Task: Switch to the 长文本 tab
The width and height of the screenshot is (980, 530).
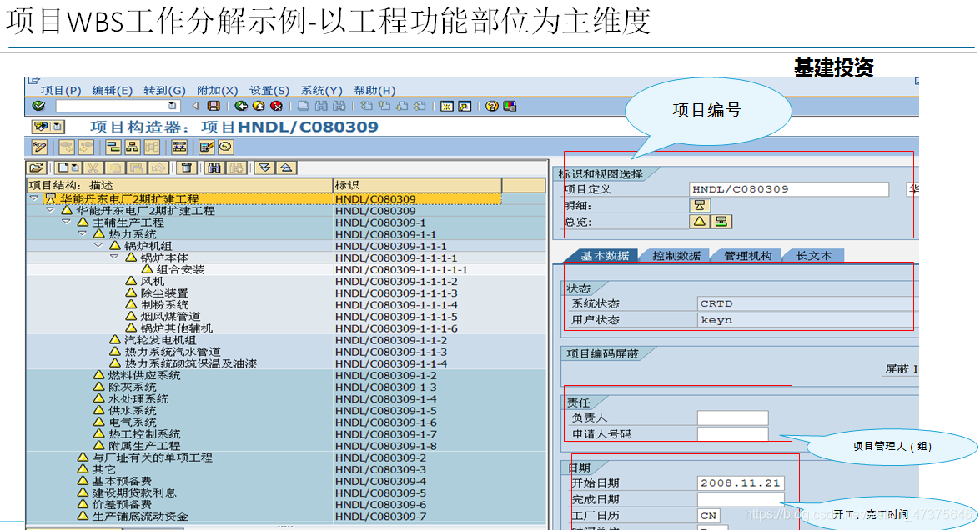Action: coord(814,256)
